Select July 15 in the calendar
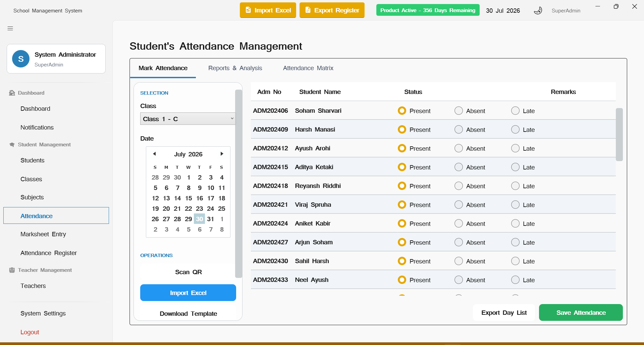 click(189, 198)
